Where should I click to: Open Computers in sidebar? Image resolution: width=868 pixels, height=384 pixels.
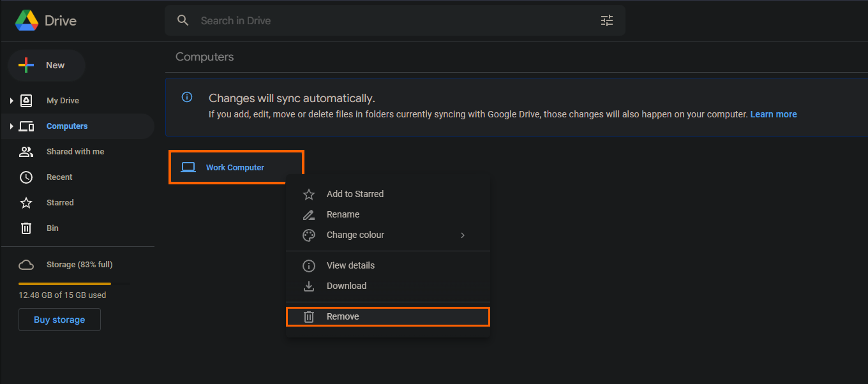click(67, 126)
